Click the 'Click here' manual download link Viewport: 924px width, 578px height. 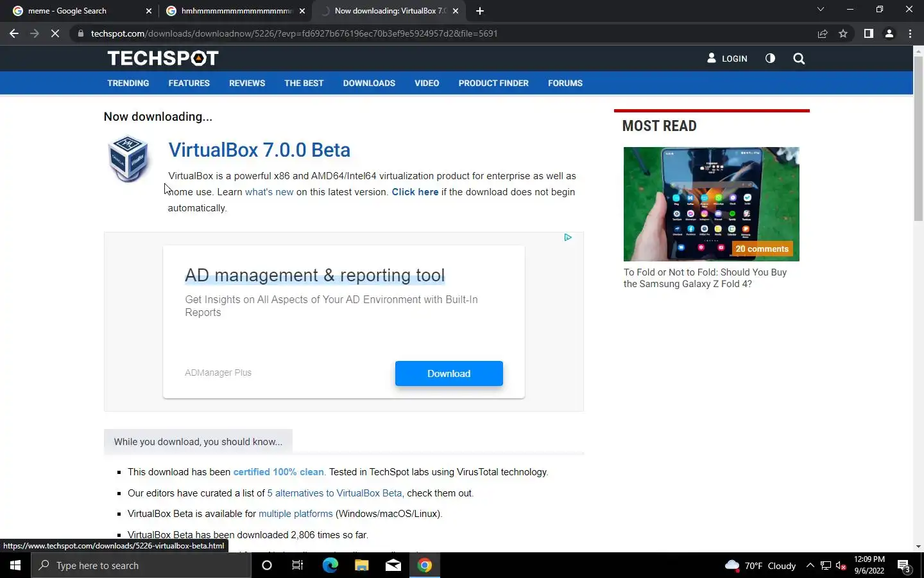[415, 192]
